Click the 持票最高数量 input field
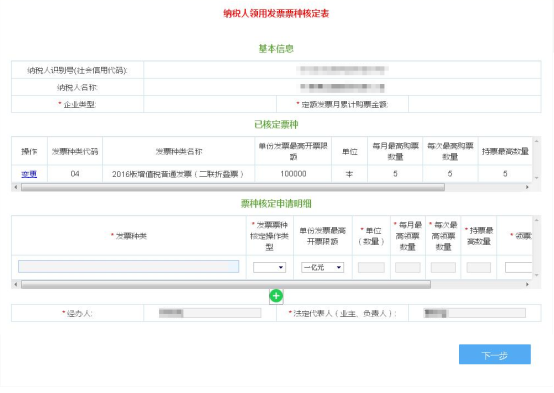The width and height of the screenshot is (554, 393). pos(478,267)
